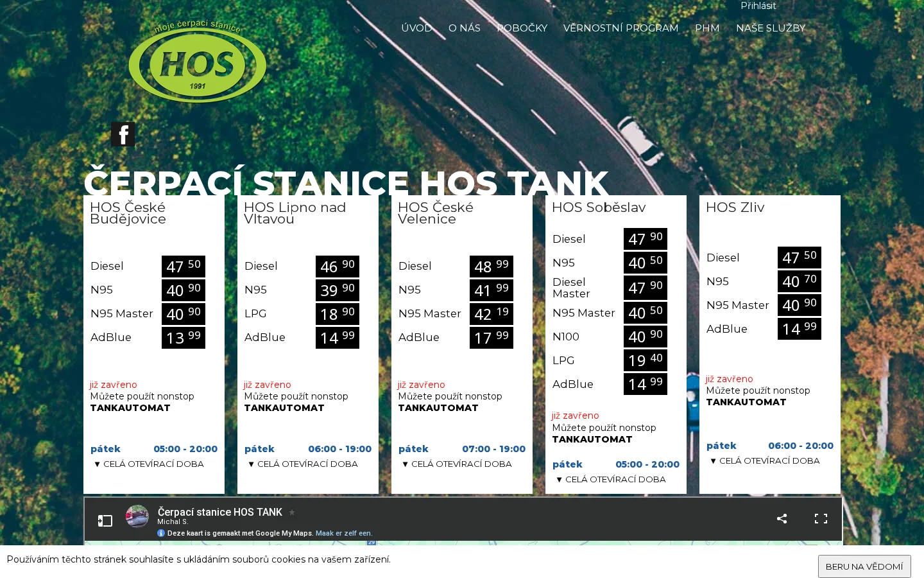The width and height of the screenshot is (924, 578).
Task: Click Diesel Master label in Soběslav card
Action: (x=571, y=288)
